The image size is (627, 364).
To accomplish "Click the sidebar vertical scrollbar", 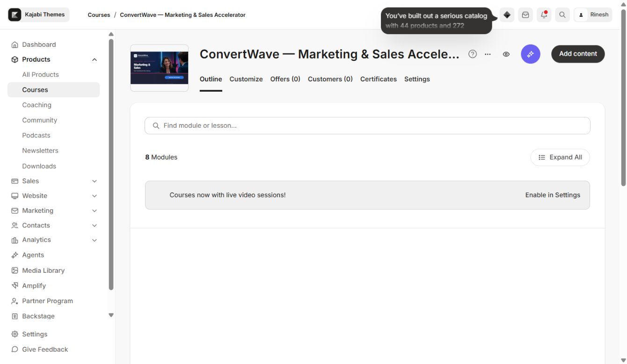I will pyautogui.click(x=111, y=164).
